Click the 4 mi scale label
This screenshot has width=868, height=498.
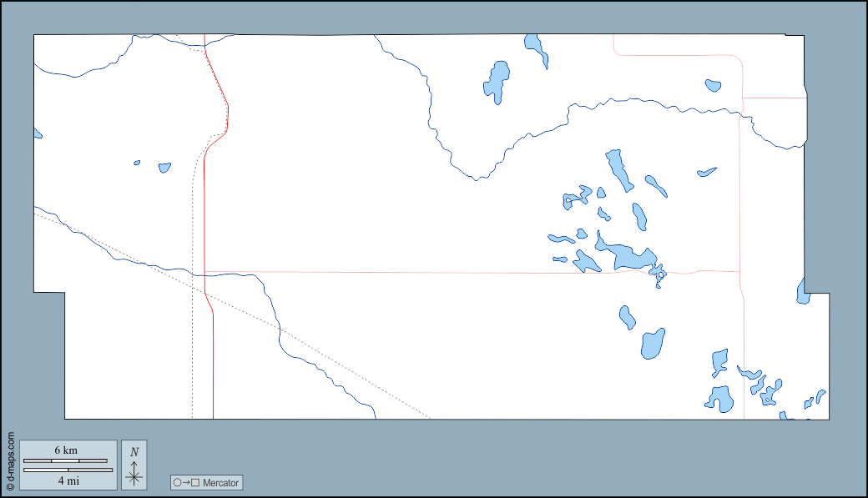pyautogui.click(x=68, y=480)
